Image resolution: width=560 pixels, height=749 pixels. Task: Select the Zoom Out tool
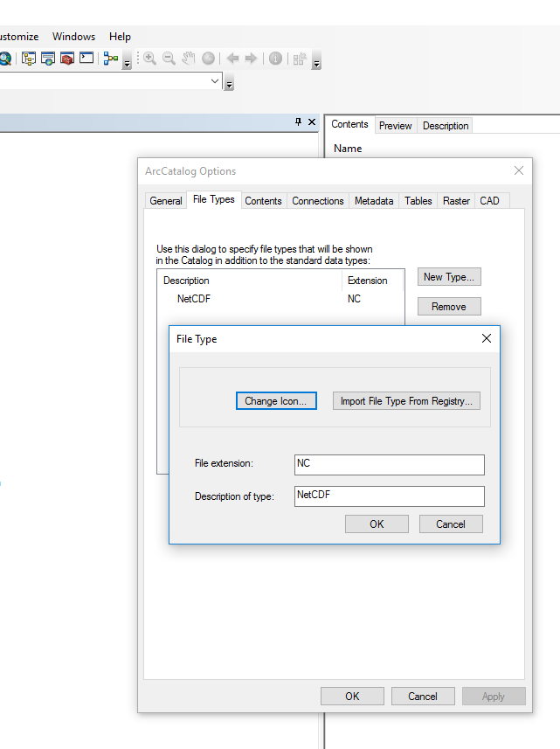click(x=169, y=59)
